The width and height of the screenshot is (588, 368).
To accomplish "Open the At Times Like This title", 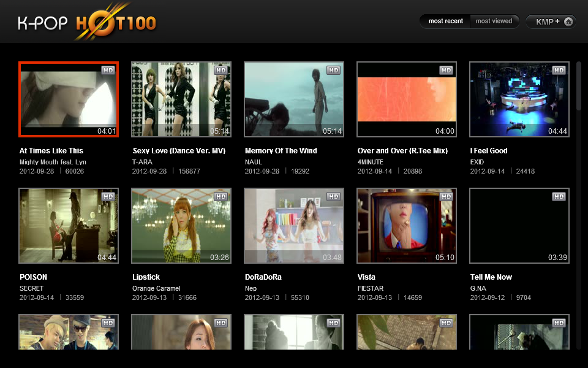I will tap(51, 151).
